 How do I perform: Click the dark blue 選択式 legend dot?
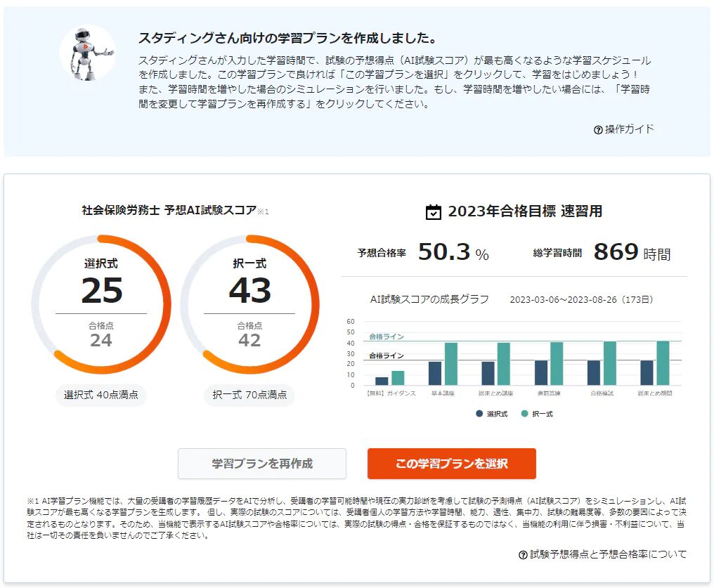pyautogui.click(x=479, y=414)
